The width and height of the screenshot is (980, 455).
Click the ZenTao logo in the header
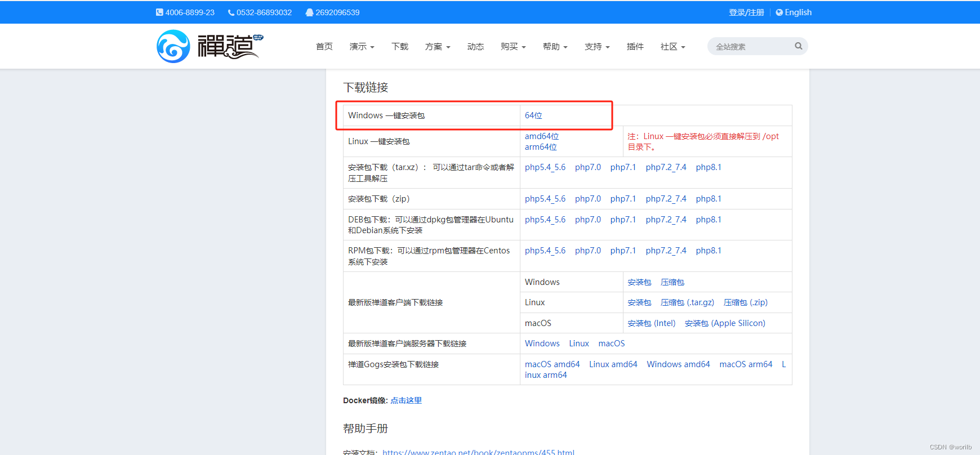(210, 46)
